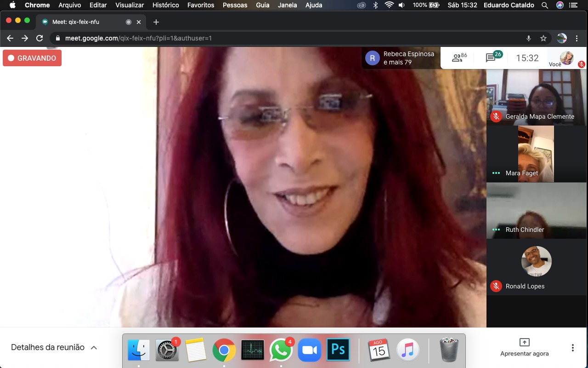Screen dimensions: 588x368
Task: Open Zoom from the Dock
Action: [310, 350]
